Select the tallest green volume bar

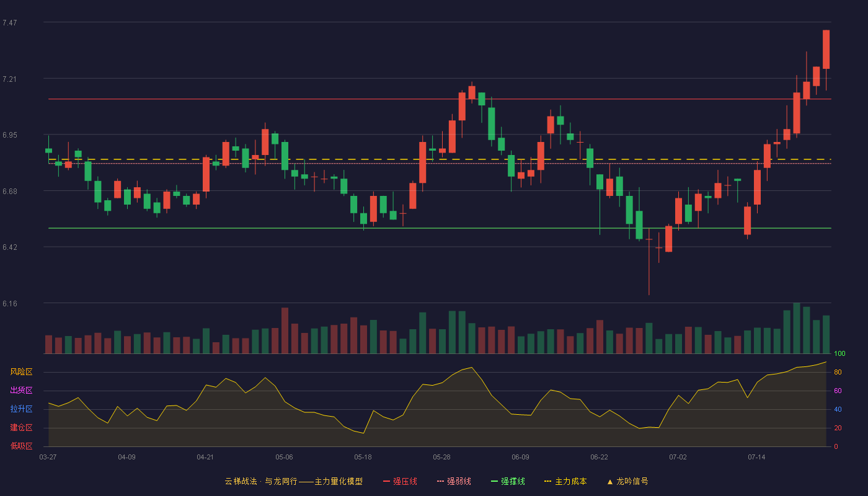797,329
